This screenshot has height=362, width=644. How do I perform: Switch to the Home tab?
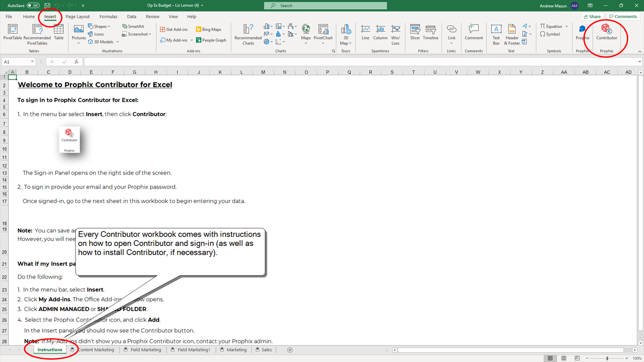click(x=29, y=16)
